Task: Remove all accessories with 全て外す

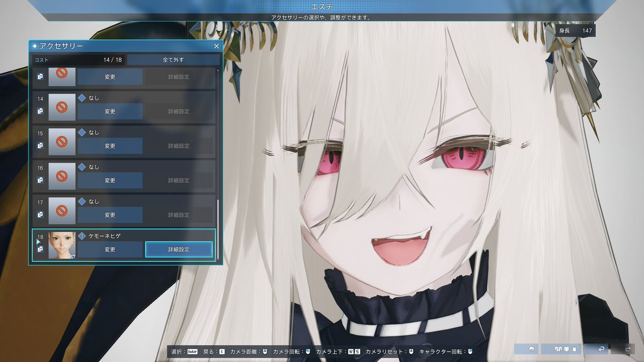Action: pyautogui.click(x=172, y=60)
